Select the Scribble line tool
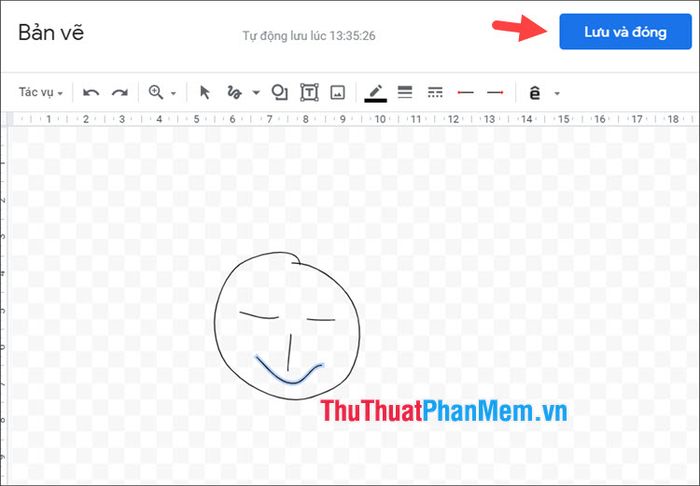This screenshot has width=700, height=486. pyautogui.click(x=234, y=92)
